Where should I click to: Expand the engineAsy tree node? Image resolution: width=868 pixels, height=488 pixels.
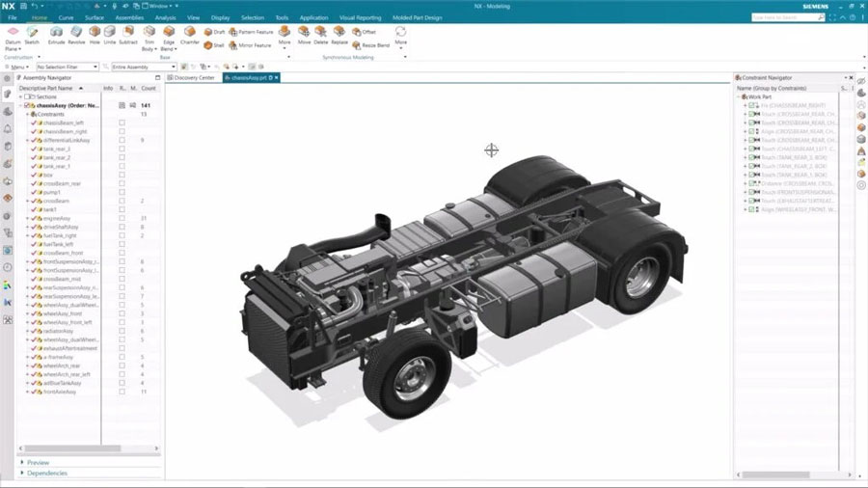coord(27,219)
